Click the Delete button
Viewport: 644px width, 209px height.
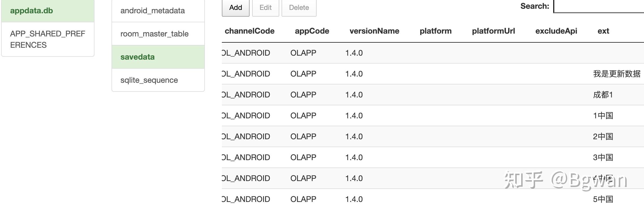pos(299,8)
